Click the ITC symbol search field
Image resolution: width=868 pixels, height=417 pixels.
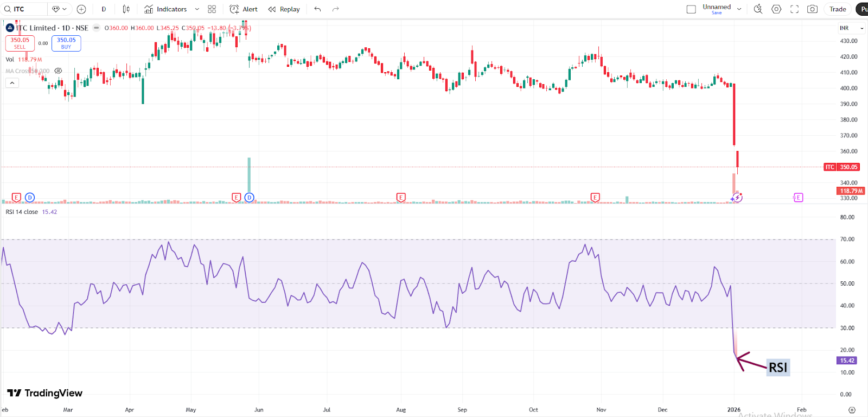coord(24,9)
